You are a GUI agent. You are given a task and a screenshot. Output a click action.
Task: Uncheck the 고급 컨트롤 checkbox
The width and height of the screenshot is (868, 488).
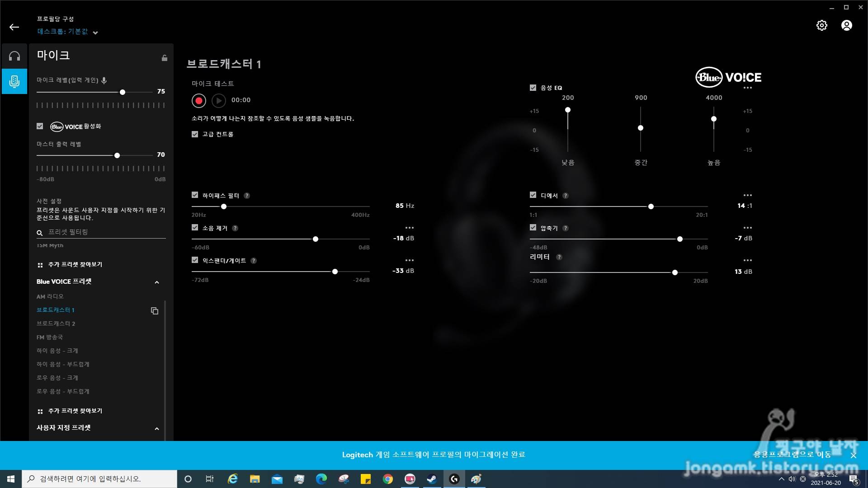(x=195, y=134)
